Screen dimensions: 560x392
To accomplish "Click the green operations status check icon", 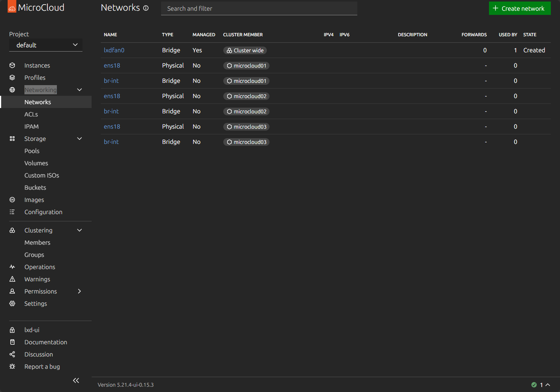I will [x=534, y=385].
